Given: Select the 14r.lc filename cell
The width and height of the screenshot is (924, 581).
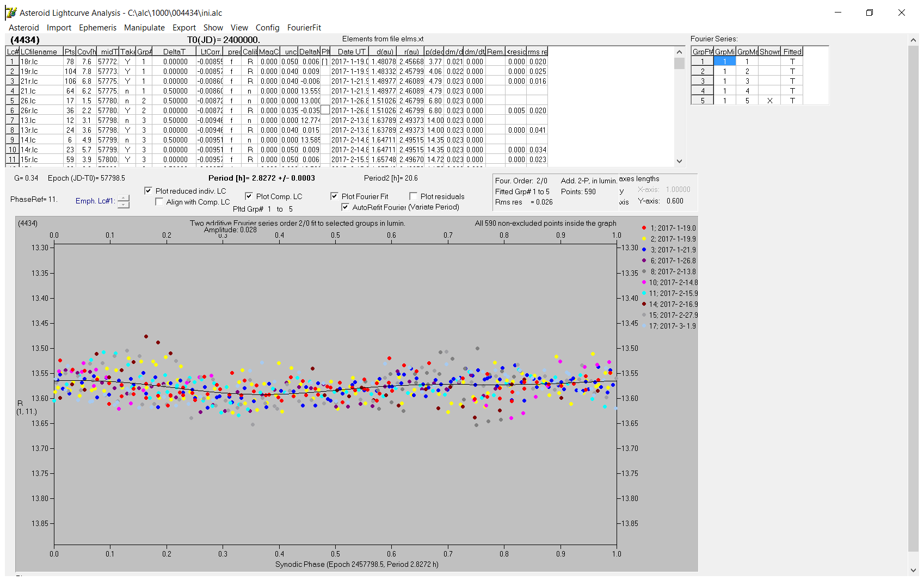Looking at the screenshot, I should [41, 150].
